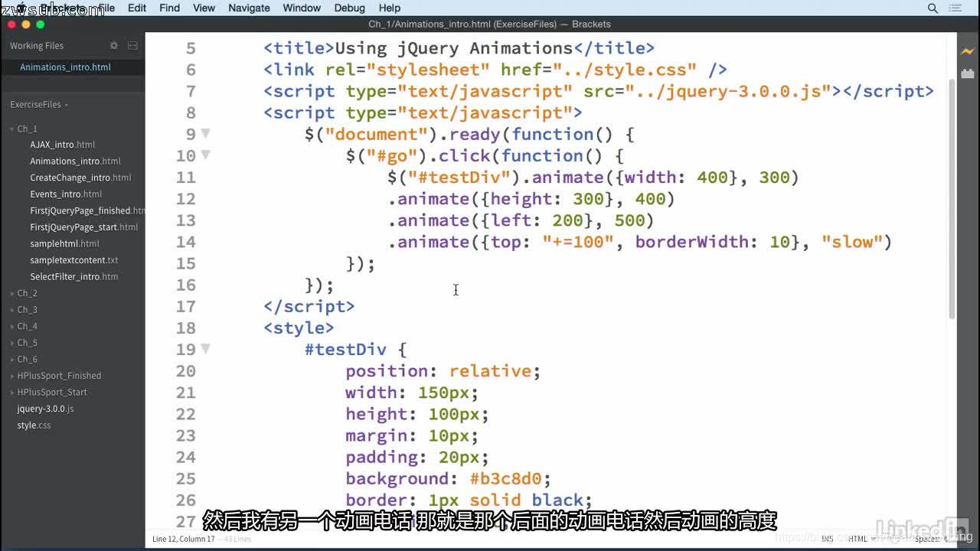Open the Navigate menu
The image size is (980, 551).
249,8
